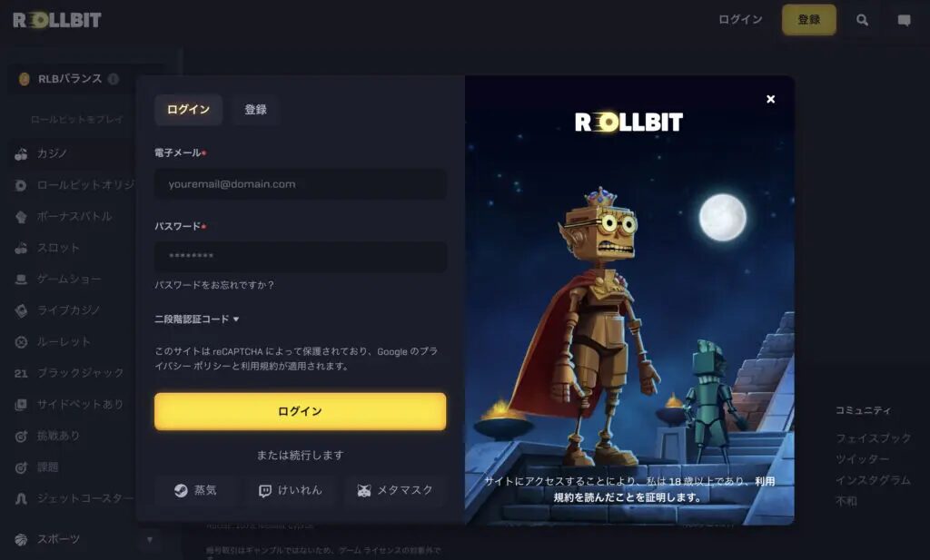Expand the スポーツ section chevron

150,539
